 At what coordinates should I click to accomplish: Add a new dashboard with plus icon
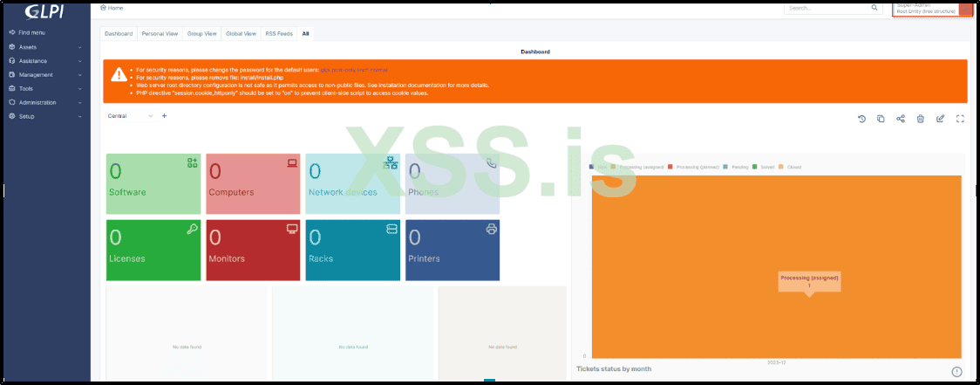[165, 116]
